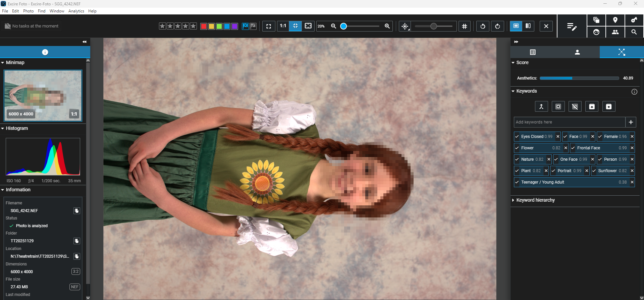The height and width of the screenshot is (300, 644).
Task: Uncheck the Sunflower keyword checkbox
Action: coord(594,171)
